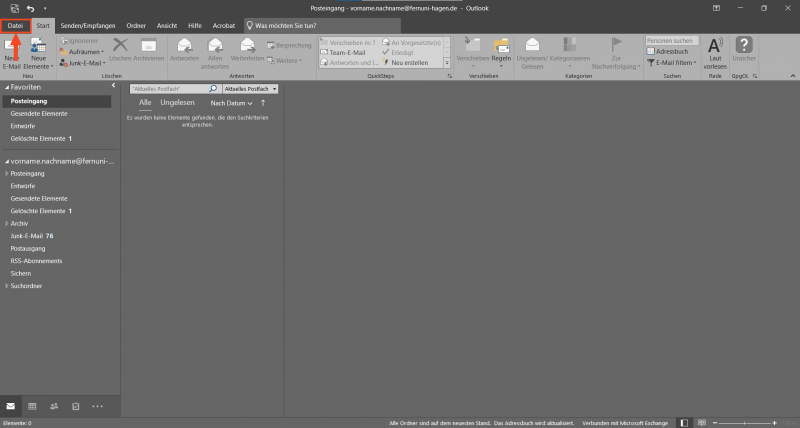Open the E-Mail filtern dropdown
The width and height of the screenshot is (800, 428).
[x=671, y=63]
